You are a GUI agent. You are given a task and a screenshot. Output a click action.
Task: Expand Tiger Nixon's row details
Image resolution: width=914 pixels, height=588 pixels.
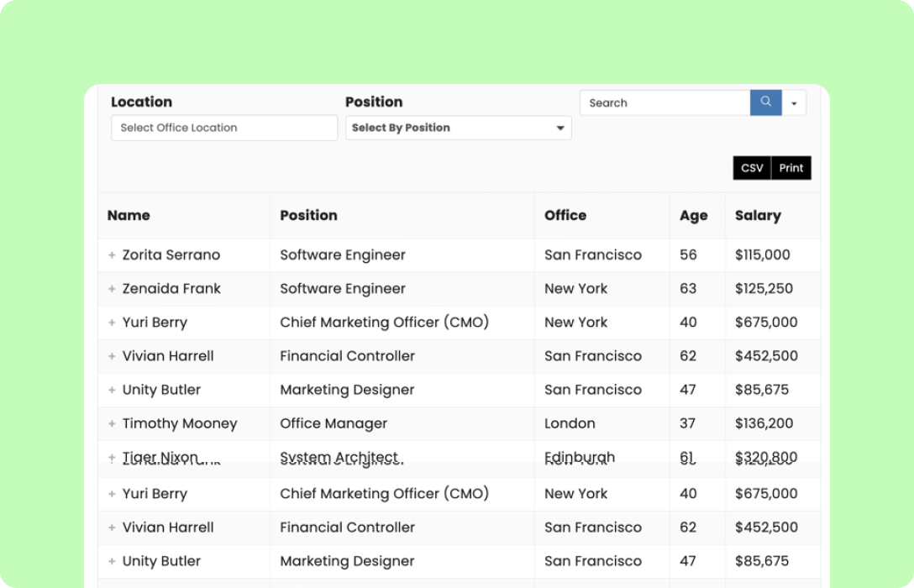tap(112, 457)
